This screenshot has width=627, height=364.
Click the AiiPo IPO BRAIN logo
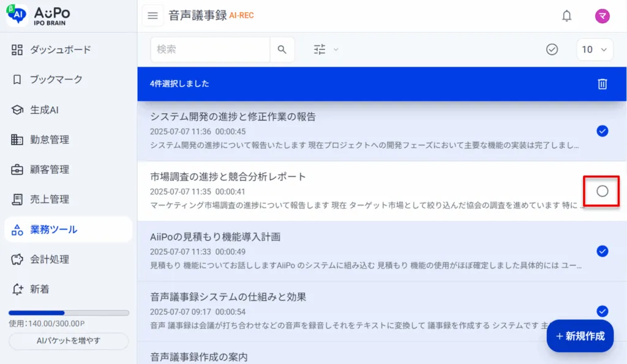[x=39, y=16]
